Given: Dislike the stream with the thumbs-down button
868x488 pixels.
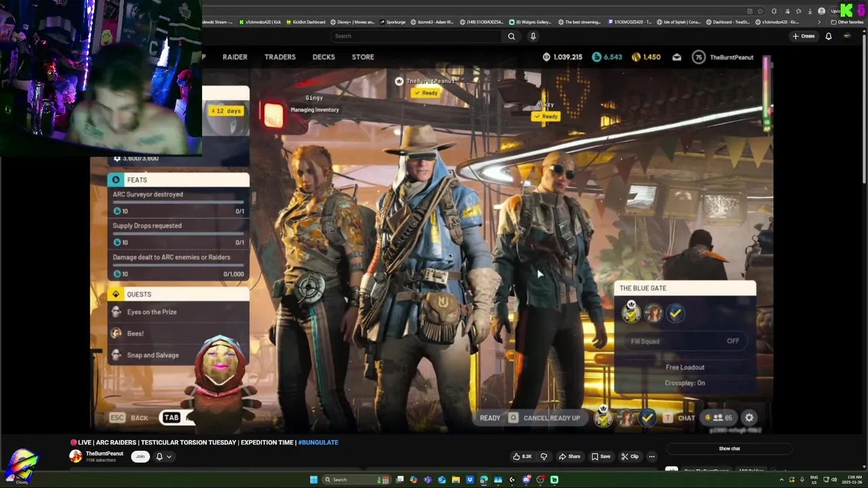Looking at the screenshot, I should click(543, 456).
